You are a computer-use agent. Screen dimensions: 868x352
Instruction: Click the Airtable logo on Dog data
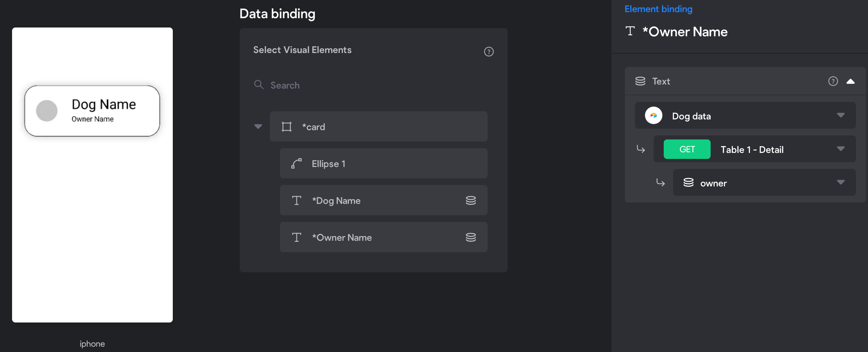653,116
